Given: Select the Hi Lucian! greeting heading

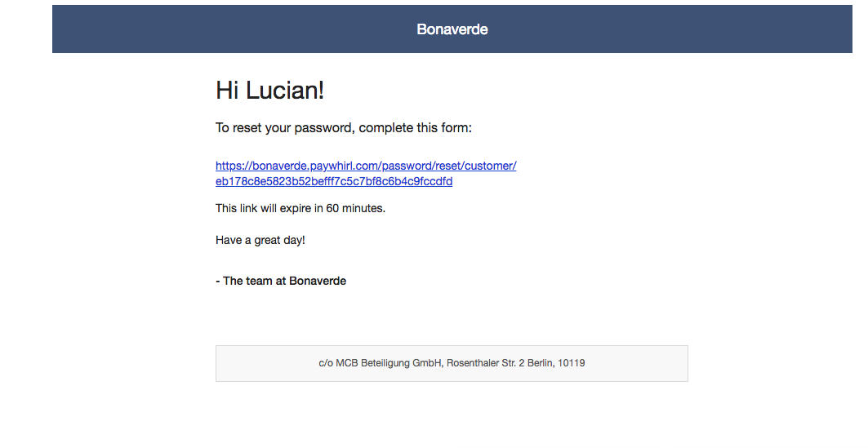Looking at the screenshot, I should click(x=269, y=90).
